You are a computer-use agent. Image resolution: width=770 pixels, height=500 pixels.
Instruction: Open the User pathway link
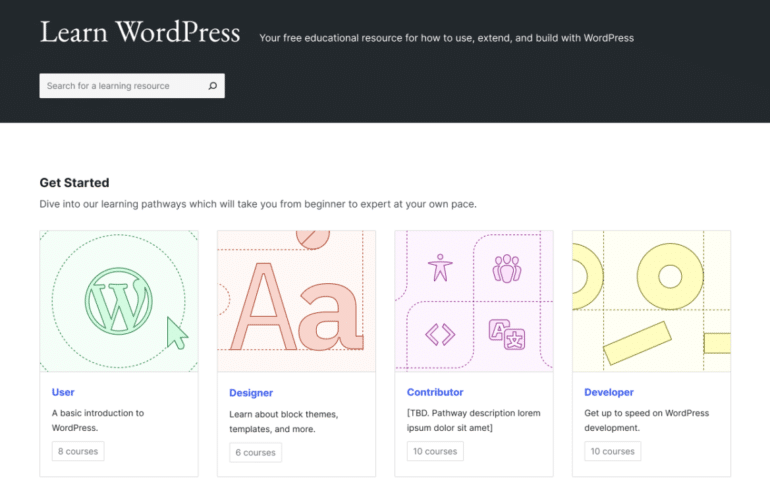click(63, 392)
